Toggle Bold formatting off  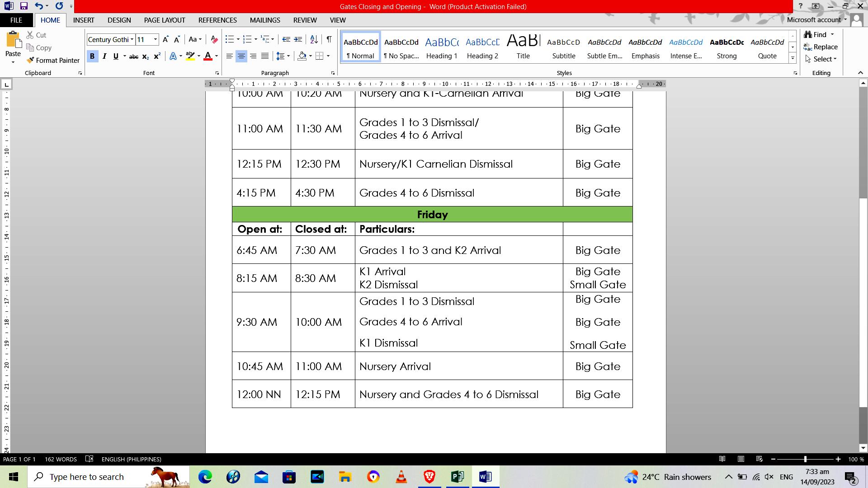pyautogui.click(x=92, y=56)
